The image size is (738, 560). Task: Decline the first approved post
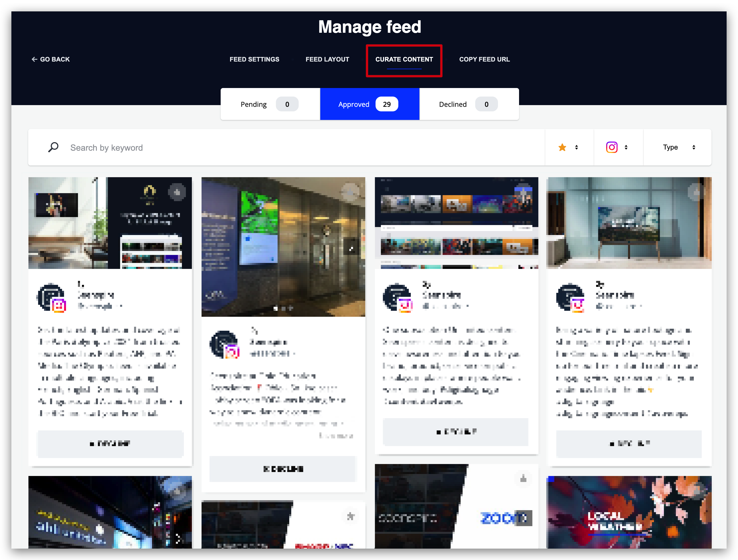click(x=110, y=443)
